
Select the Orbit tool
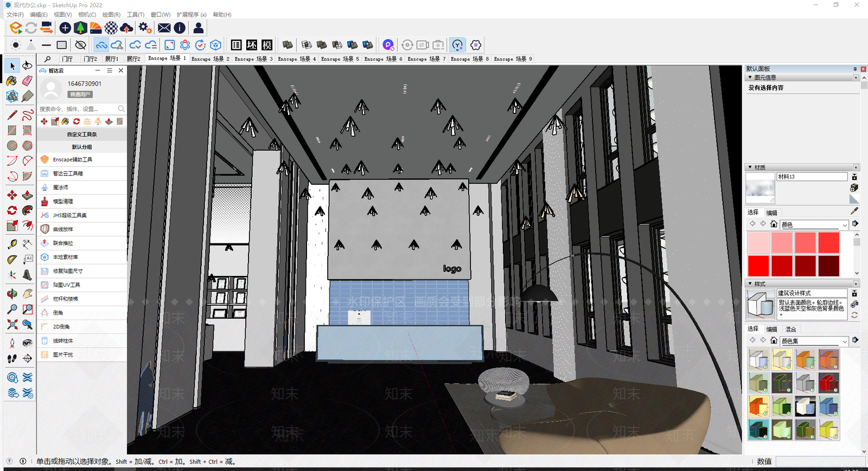tap(12, 294)
